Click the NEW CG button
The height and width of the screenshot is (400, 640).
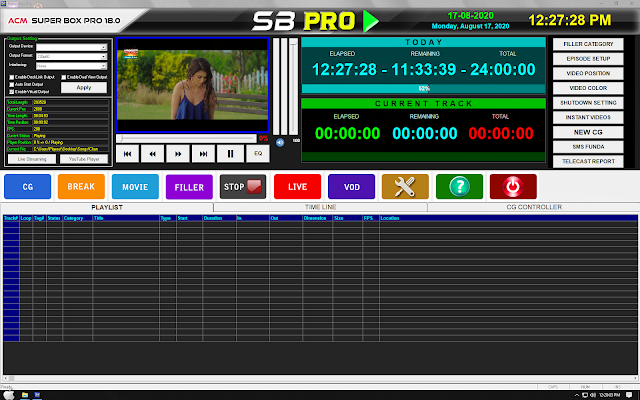point(588,132)
